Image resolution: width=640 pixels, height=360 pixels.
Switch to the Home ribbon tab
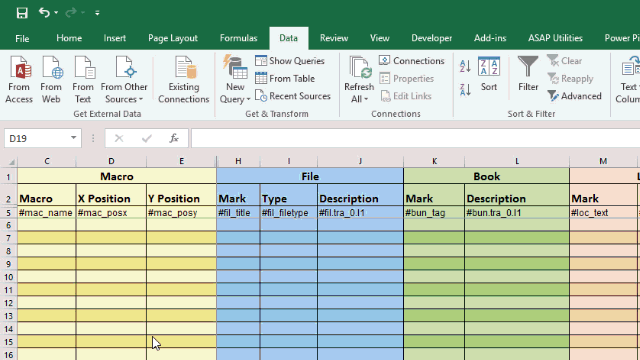click(x=69, y=38)
